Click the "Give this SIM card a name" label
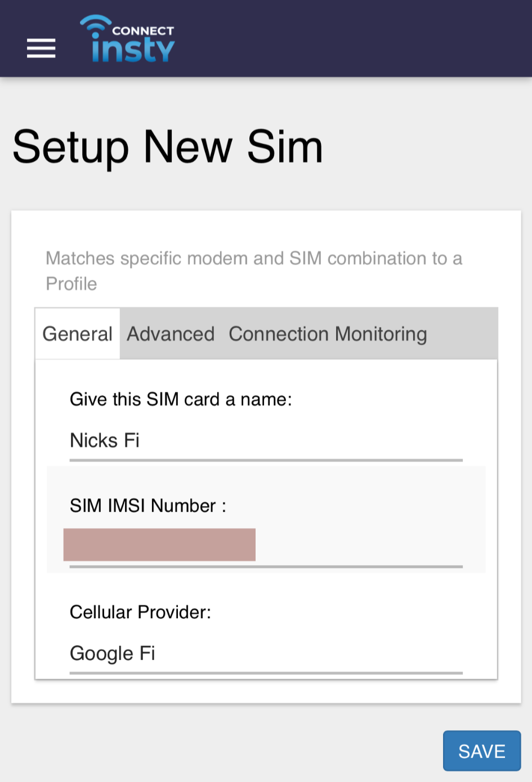Screen dimensions: 532x782 tap(181, 400)
